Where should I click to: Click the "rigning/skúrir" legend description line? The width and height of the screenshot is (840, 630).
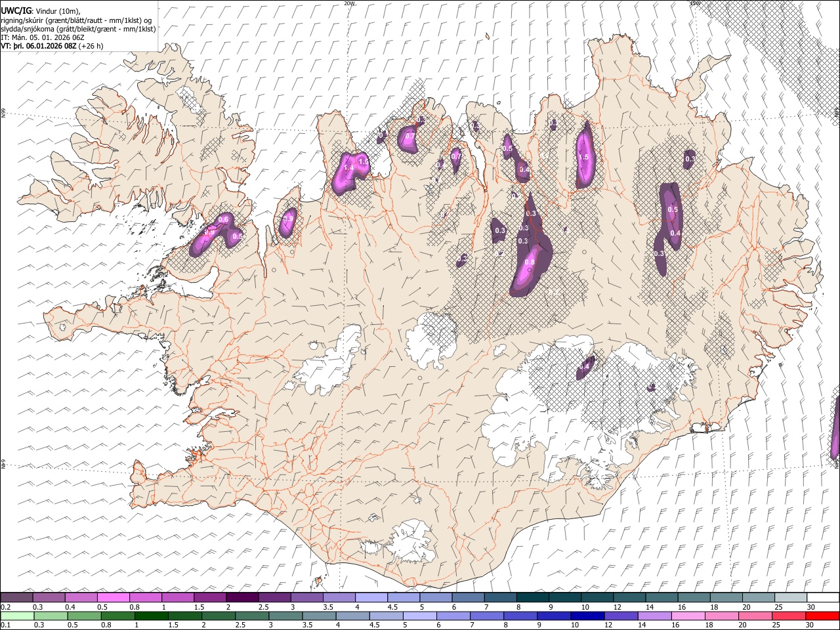tap(76, 20)
